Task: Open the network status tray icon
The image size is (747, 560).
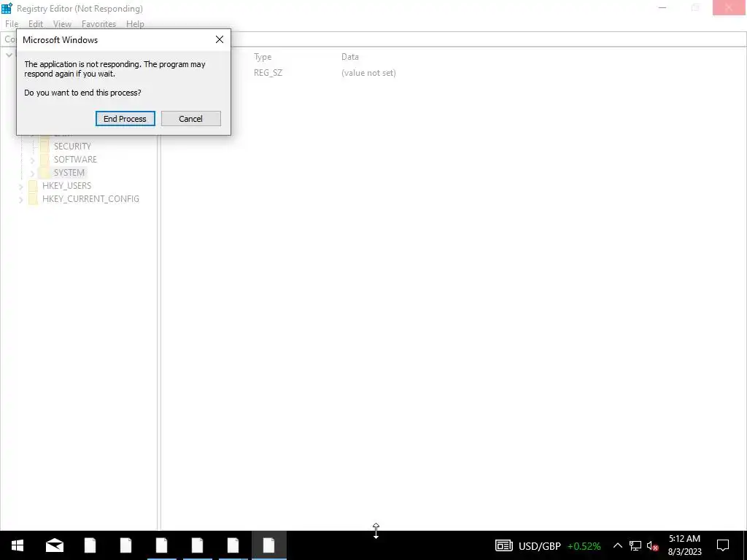Action: click(635, 545)
